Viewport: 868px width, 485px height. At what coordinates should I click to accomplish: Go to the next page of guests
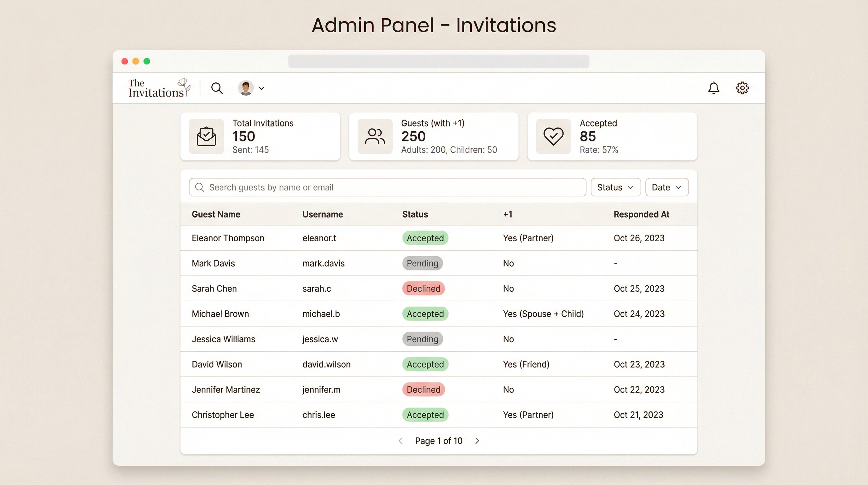(478, 440)
